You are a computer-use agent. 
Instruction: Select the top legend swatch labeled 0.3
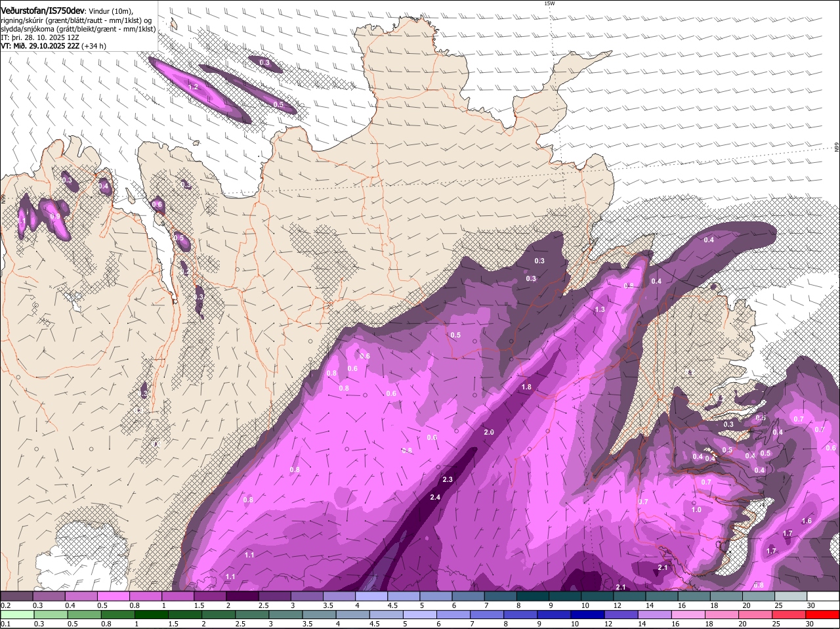(x=49, y=596)
